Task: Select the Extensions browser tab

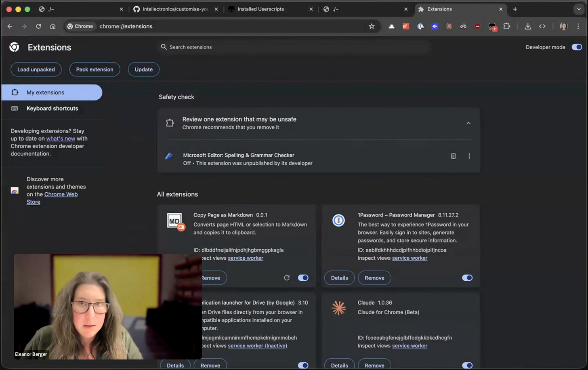Action: pyautogui.click(x=460, y=9)
